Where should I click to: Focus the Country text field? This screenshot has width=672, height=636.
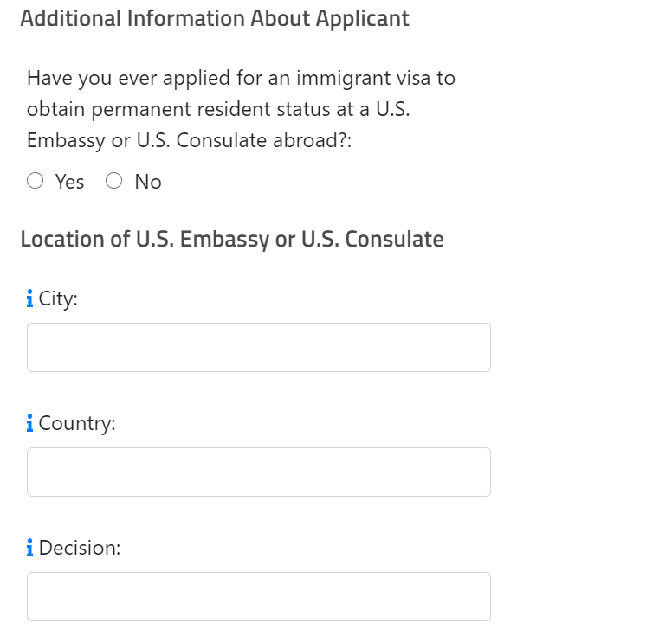[x=259, y=472]
